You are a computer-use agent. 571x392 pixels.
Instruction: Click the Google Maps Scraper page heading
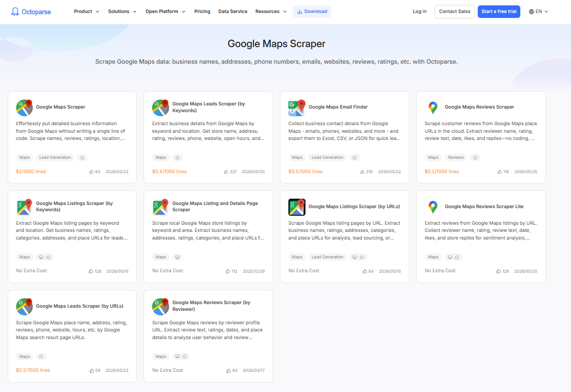click(276, 44)
